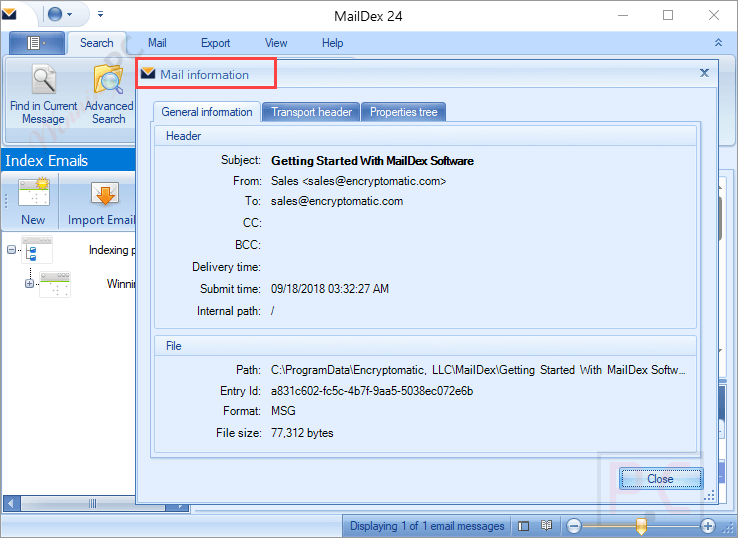Switch to the Properties tree tab
The image size is (738, 538).
[403, 112]
